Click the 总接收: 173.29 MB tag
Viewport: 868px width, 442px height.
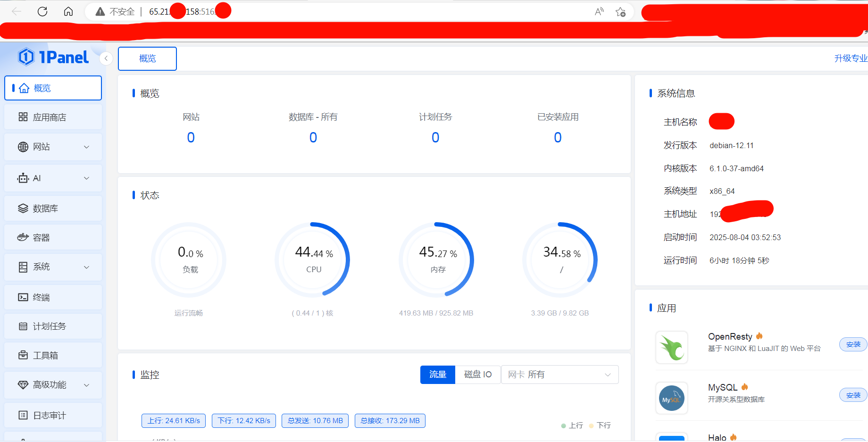tap(390, 421)
